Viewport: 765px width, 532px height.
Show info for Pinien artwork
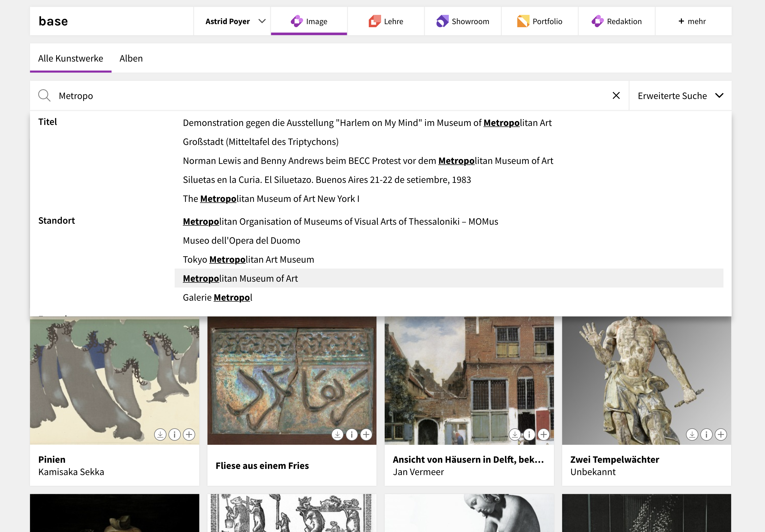175,434
